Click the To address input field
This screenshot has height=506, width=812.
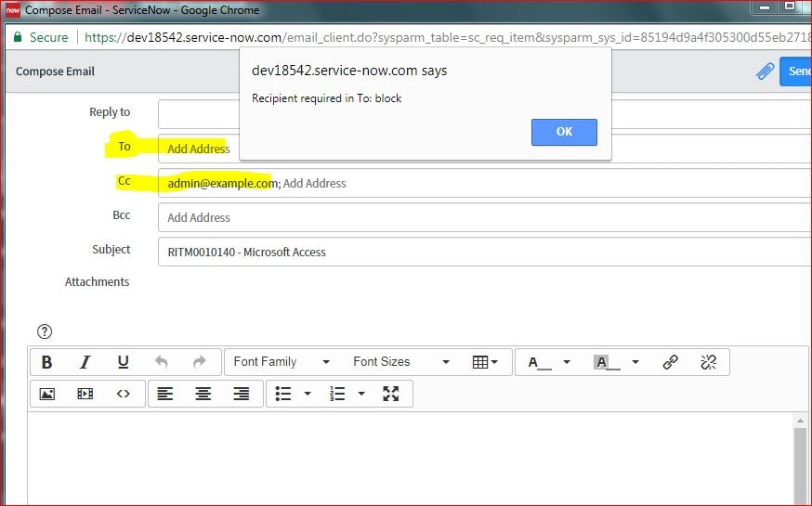483,149
